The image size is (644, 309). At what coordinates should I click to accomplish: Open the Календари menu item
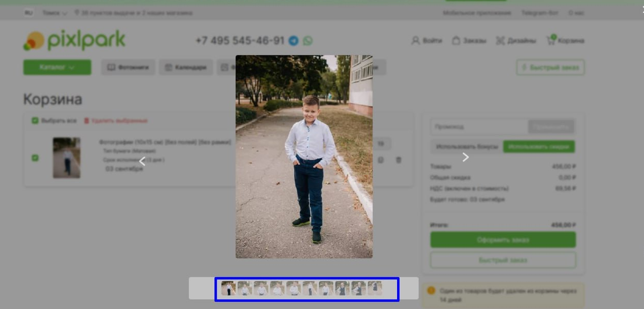[186, 67]
